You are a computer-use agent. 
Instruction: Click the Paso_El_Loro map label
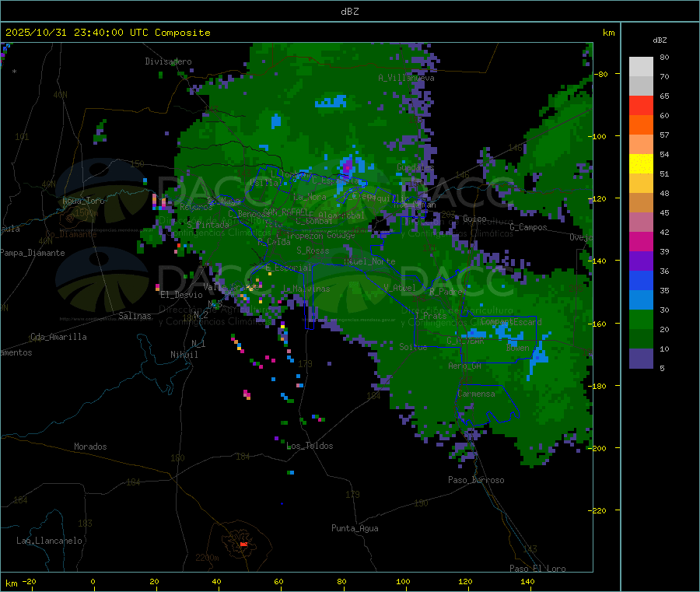click(537, 569)
